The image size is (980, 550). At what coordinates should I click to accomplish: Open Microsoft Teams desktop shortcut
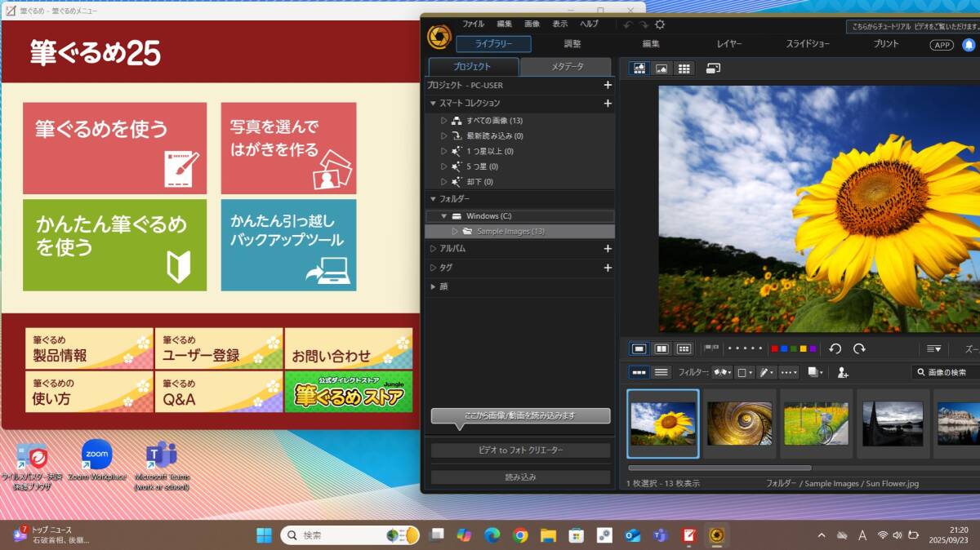click(162, 466)
